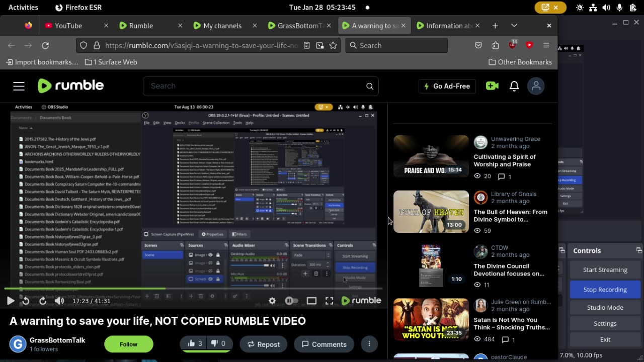
Task: Go to the Rumble home logo
Action: point(70,86)
